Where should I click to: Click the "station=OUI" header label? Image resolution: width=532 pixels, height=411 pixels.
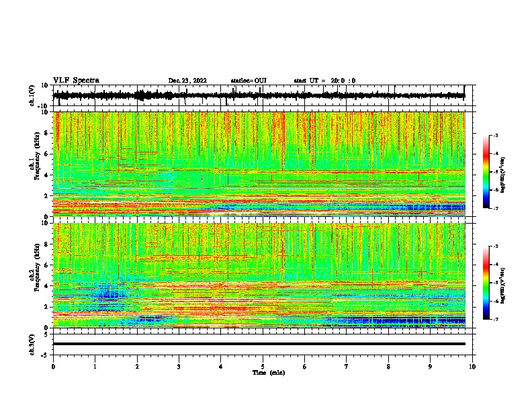(249, 81)
